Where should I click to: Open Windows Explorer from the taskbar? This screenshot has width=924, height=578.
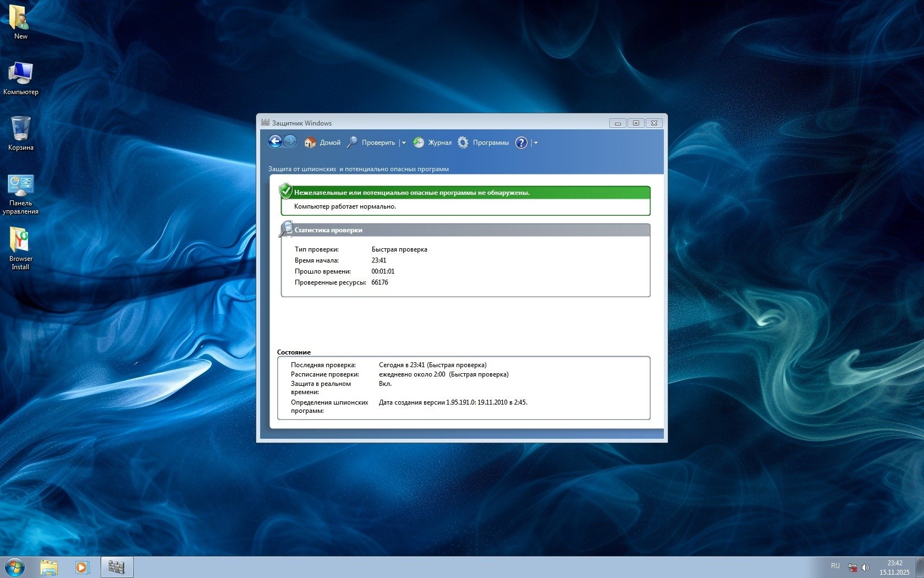(x=49, y=567)
